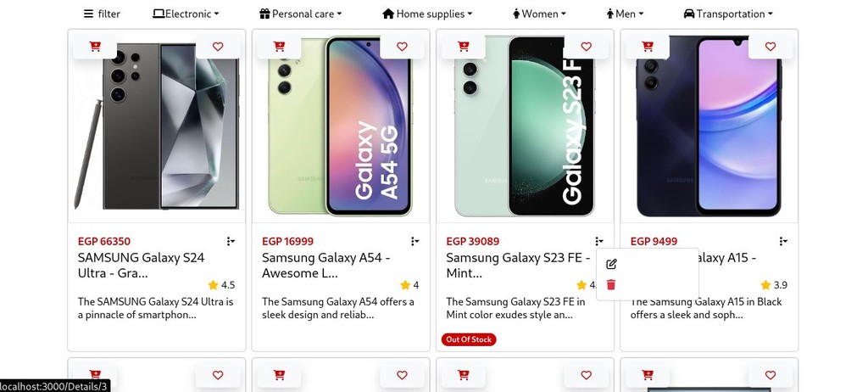
Task: Add Galaxy S24 Ultra to cart
Action: [95, 47]
